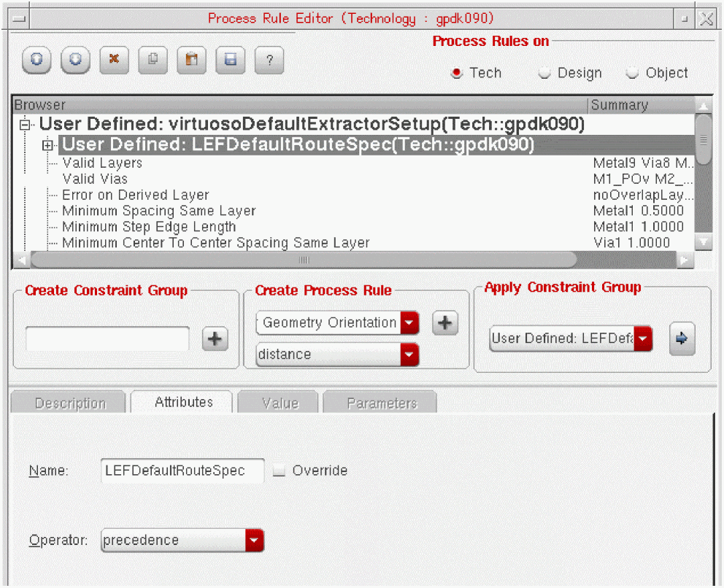Click the Metal1 0.5000 summary value

click(638, 211)
